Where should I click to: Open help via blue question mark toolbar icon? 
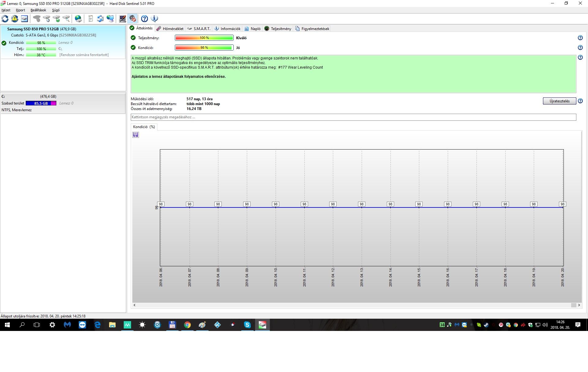coord(145,19)
